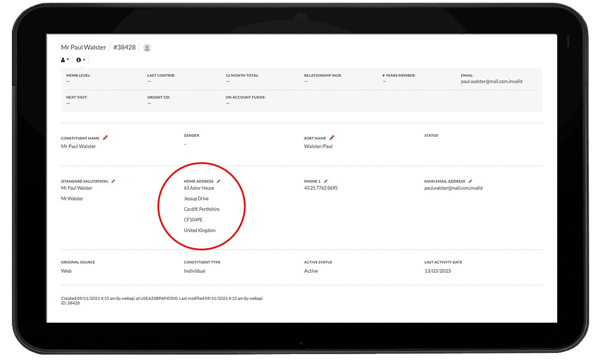Click the avatar icon beside #38428
The image size is (600, 360).
click(147, 47)
